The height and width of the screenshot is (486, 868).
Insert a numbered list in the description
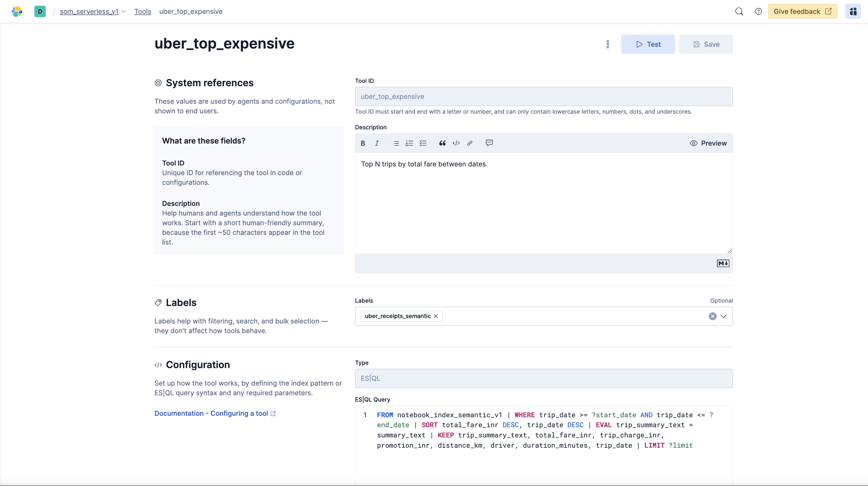coord(409,143)
